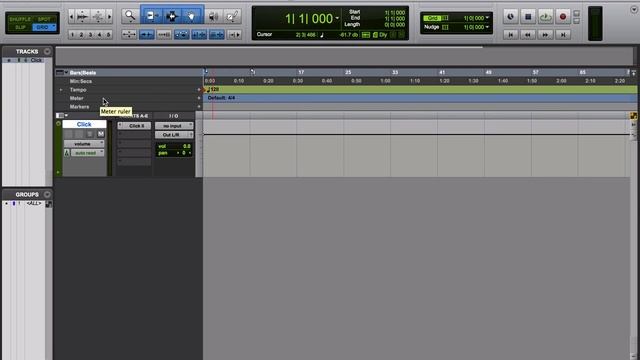This screenshot has width=640, height=360.
Task: Open Grid value dropdown
Action: [487, 18]
